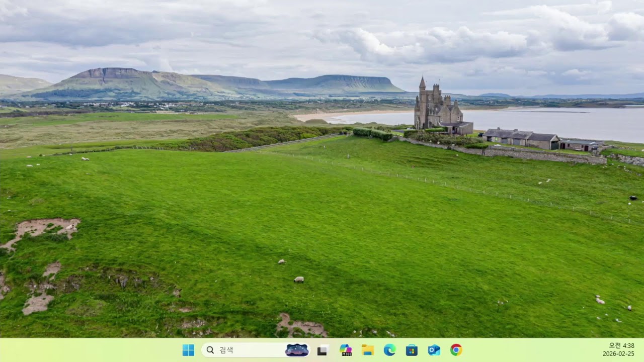Click the 검색 search box

coord(256,350)
